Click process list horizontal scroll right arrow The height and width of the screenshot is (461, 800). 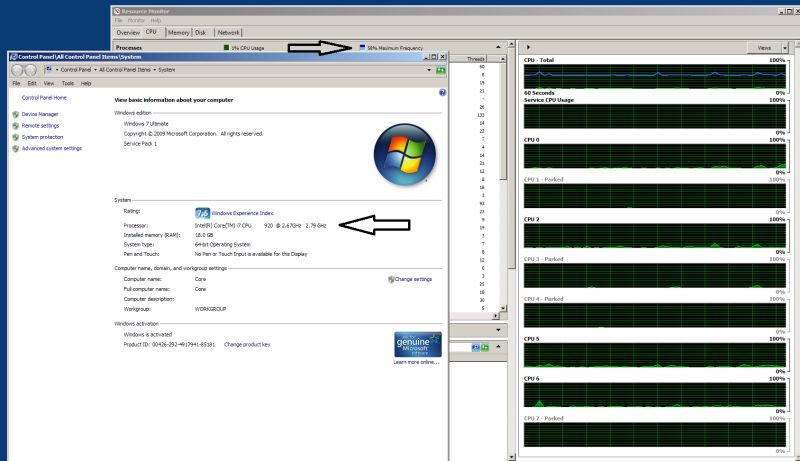tap(495, 316)
